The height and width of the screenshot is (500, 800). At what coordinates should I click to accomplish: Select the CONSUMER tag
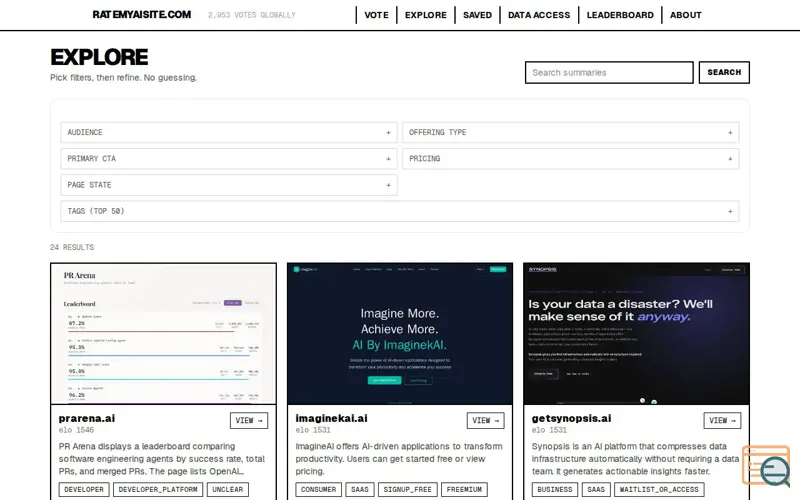click(x=318, y=489)
